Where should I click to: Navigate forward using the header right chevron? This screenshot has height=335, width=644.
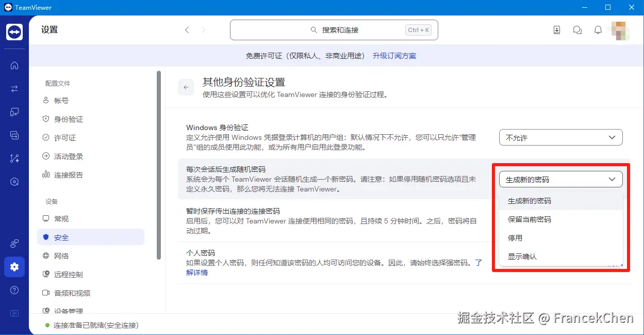click(x=203, y=30)
